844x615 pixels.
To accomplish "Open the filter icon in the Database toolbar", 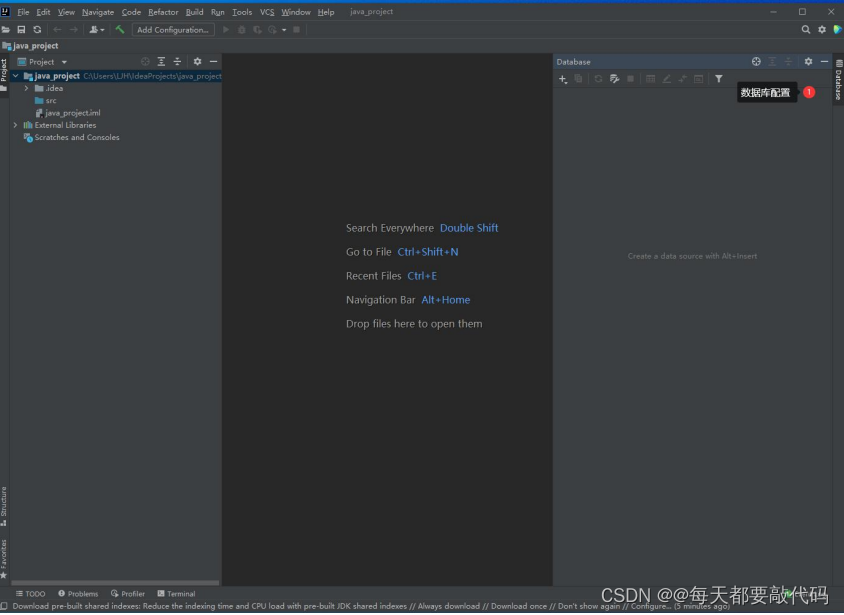I will [x=719, y=78].
